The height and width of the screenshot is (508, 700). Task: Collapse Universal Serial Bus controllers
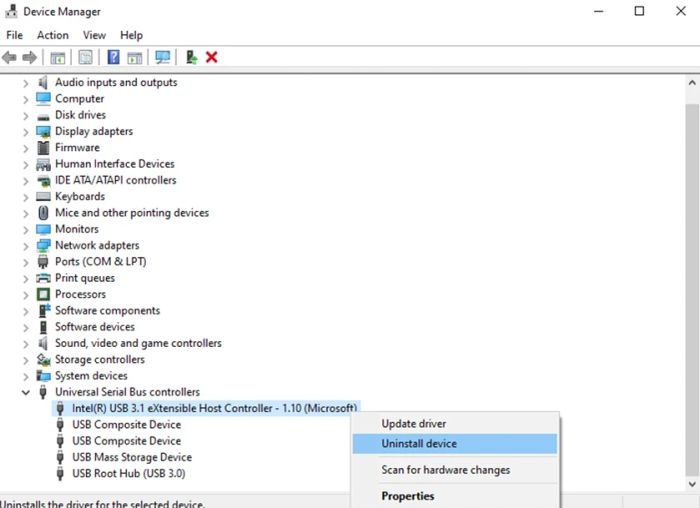click(x=26, y=392)
